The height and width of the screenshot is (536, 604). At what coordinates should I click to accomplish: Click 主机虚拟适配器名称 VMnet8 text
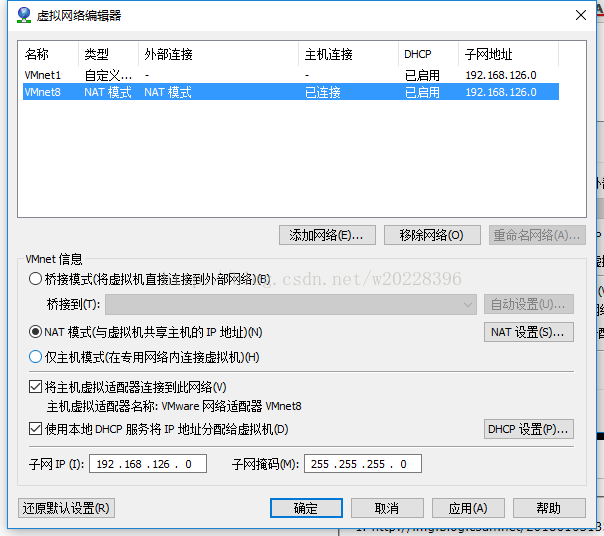coord(174,406)
